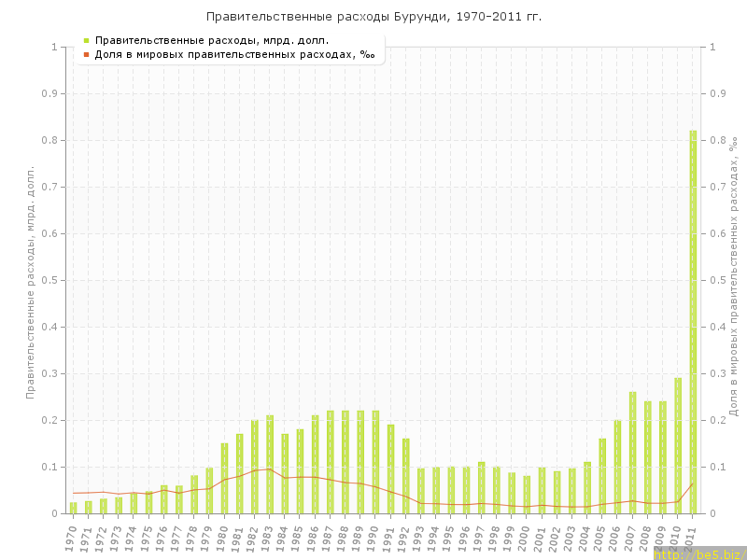Click the chart title about Burundi expenditures
This screenshot has width=747, height=560.
373,17
